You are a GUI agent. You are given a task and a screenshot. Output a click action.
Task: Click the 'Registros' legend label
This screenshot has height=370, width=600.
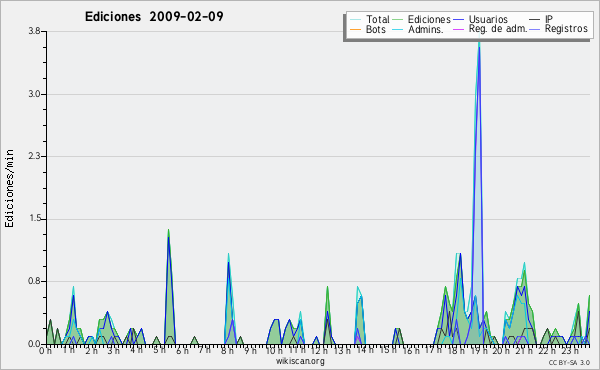click(566, 29)
